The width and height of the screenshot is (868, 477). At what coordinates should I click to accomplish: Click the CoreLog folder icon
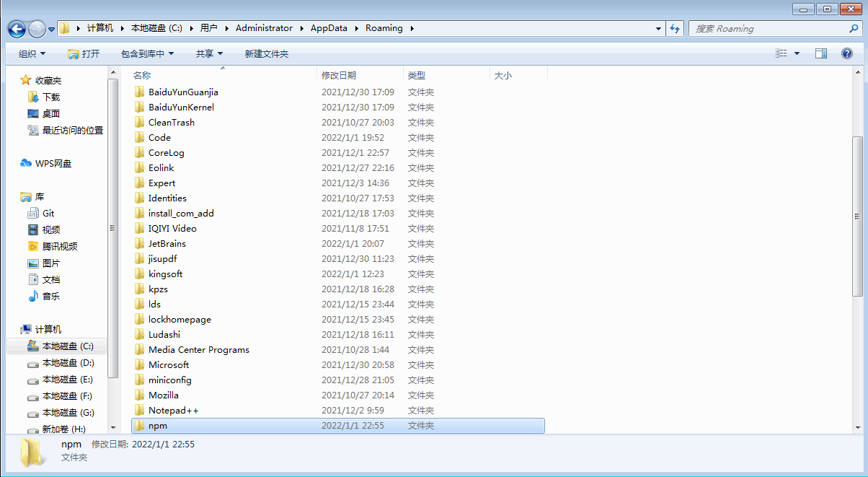[x=140, y=152]
